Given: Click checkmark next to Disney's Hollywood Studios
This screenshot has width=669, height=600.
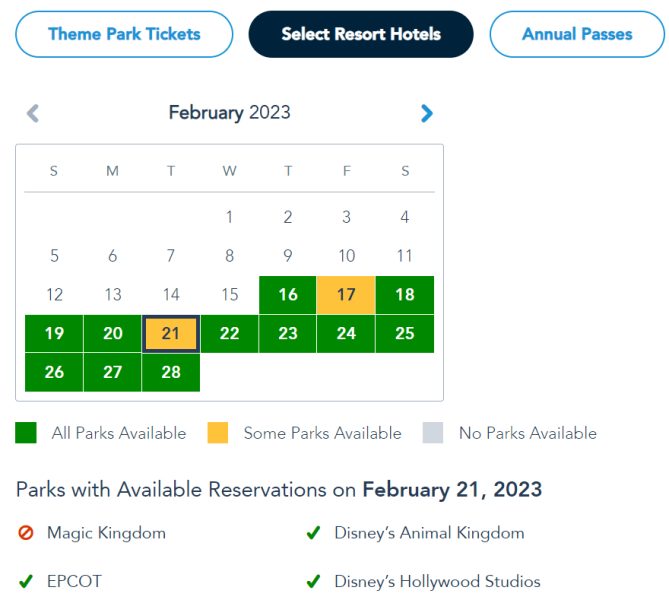Looking at the screenshot, I should point(313,581).
